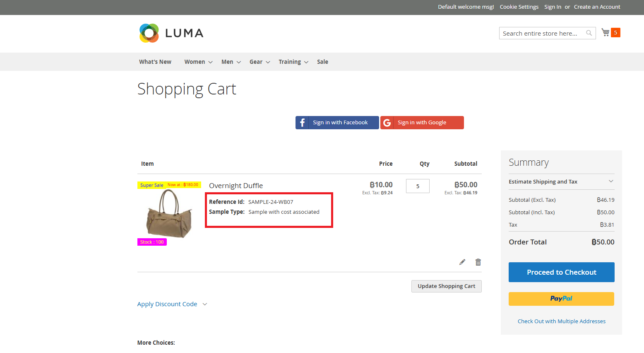Viewport: 644px width, 353px height.
Task: Pay with the PayPal button
Action: click(561, 299)
